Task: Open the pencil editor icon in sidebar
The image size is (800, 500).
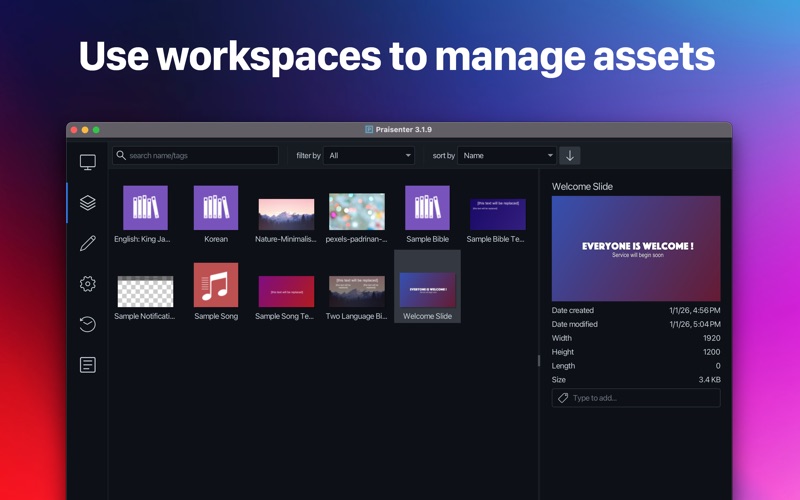Action: coord(88,243)
